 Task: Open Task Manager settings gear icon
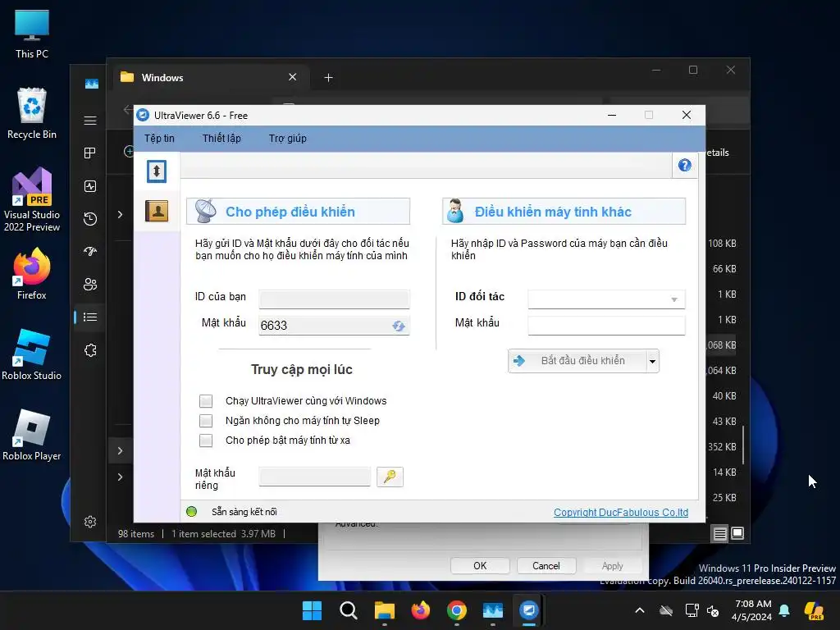[x=90, y=522]
